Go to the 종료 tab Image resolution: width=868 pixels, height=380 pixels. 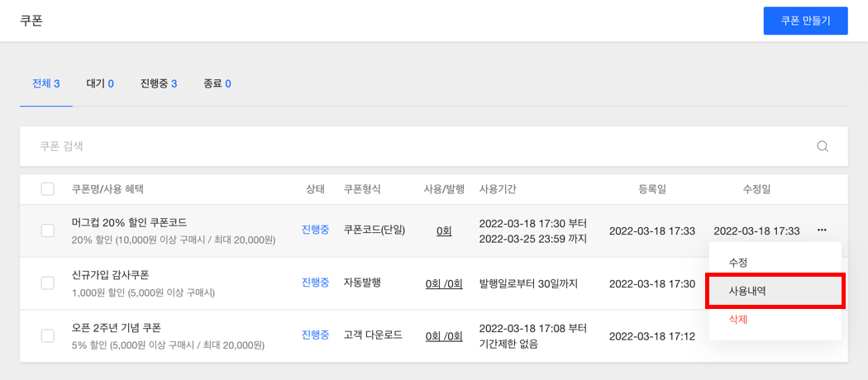(x=217, y=83)
